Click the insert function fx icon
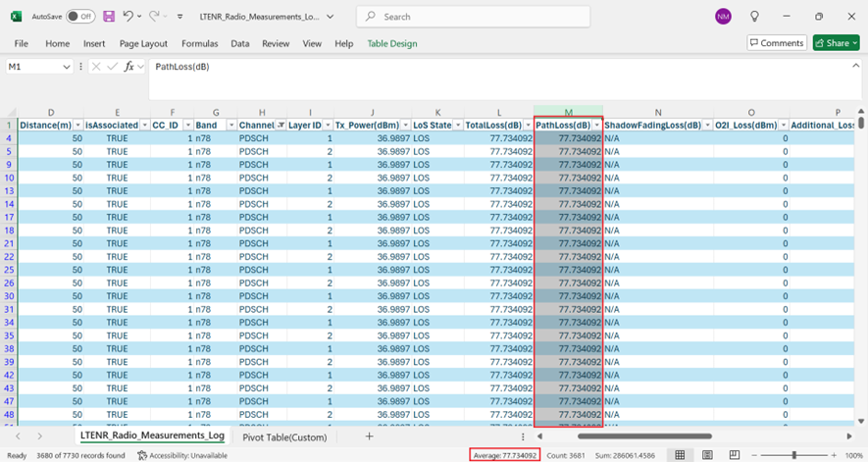Screen dimensions: 868x462 click(x=129, y=67)
